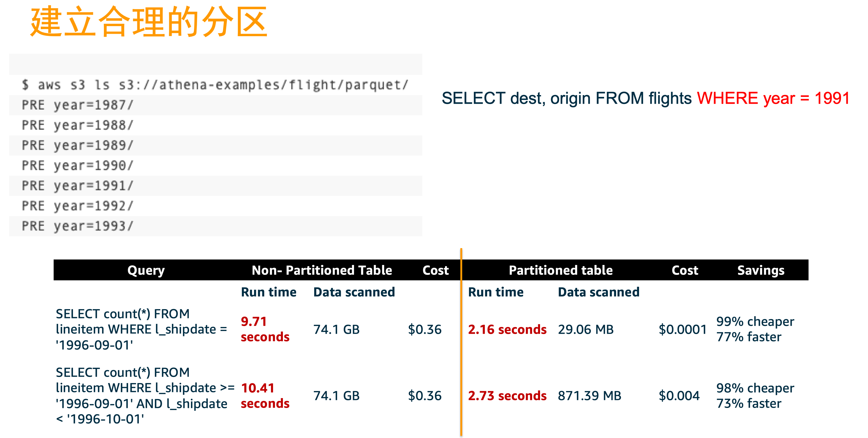
Task: Select the year=1987 prefix line
Action: coord(78,105)
